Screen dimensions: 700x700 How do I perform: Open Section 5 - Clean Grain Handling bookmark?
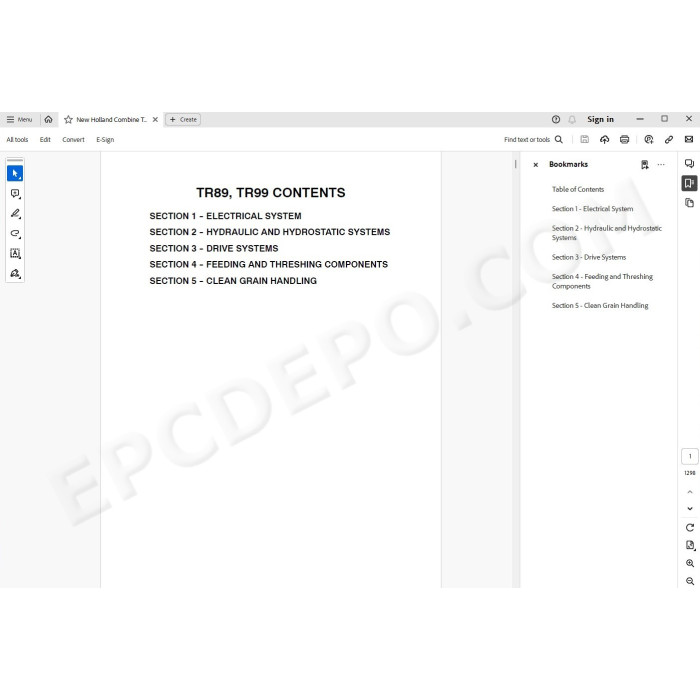600,305
